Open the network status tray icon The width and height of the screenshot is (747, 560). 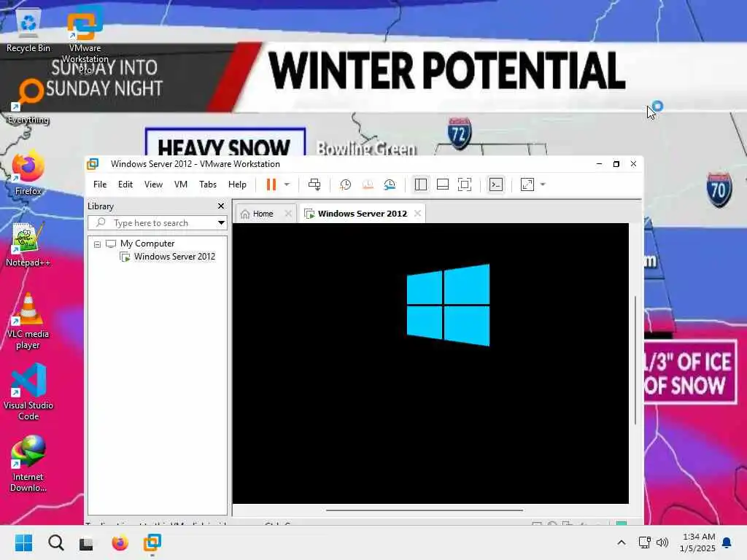[x=645, y=542]
